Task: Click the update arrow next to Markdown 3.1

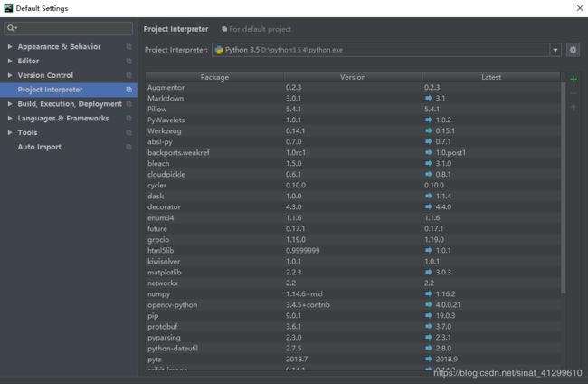Action: click(x=429, y=98)
